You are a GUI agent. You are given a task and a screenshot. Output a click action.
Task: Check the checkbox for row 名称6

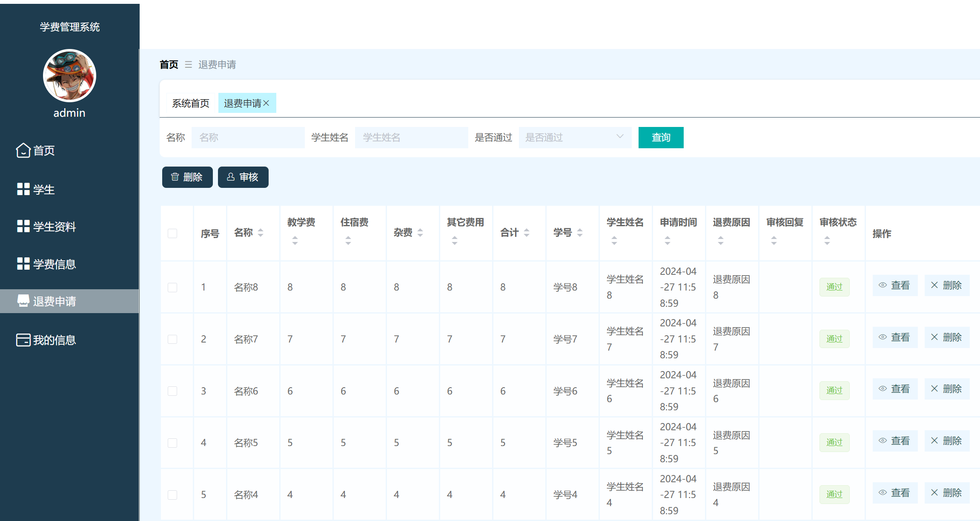tap(172, 391)
